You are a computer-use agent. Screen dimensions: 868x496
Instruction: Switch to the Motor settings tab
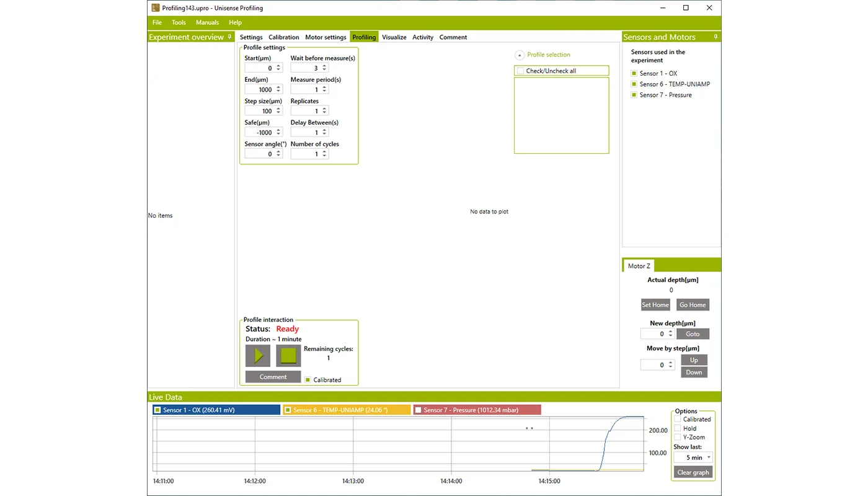pyautogui.click(x=325, y=37)
